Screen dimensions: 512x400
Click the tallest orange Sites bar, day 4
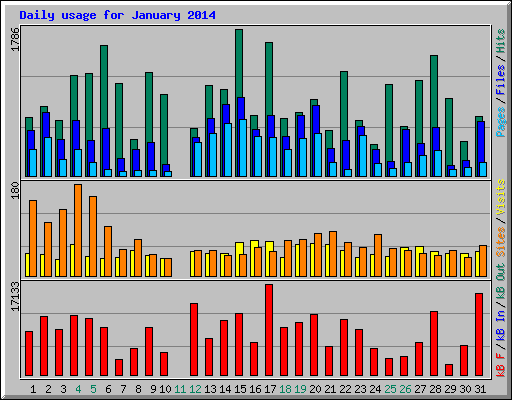[78, 230]
